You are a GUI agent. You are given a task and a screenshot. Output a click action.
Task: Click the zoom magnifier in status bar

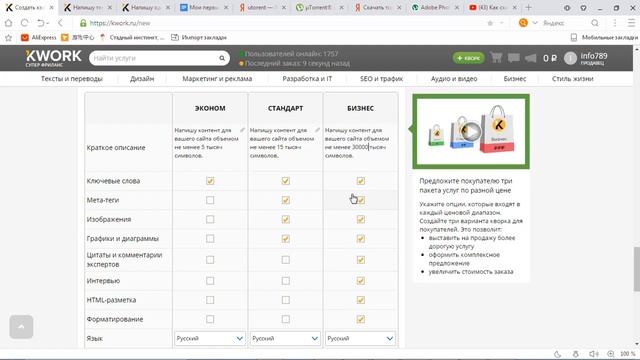click(x=611, y=354)
